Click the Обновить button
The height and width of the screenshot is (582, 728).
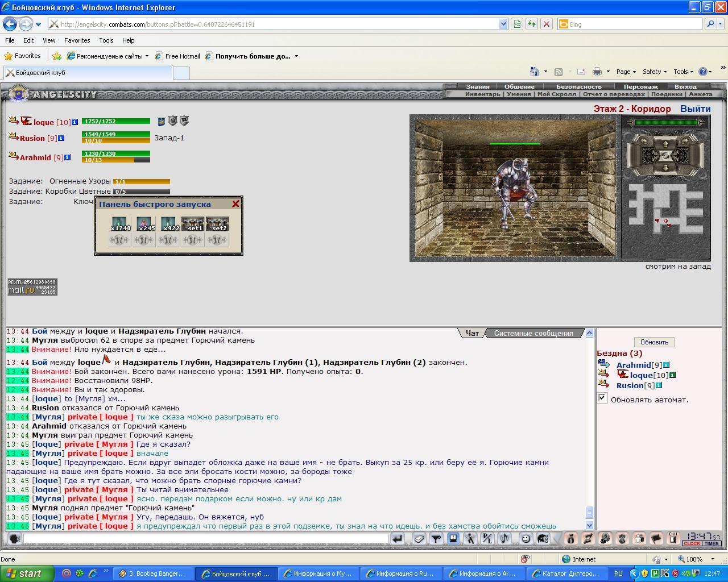pyautogui.click(x=654, y=342)
